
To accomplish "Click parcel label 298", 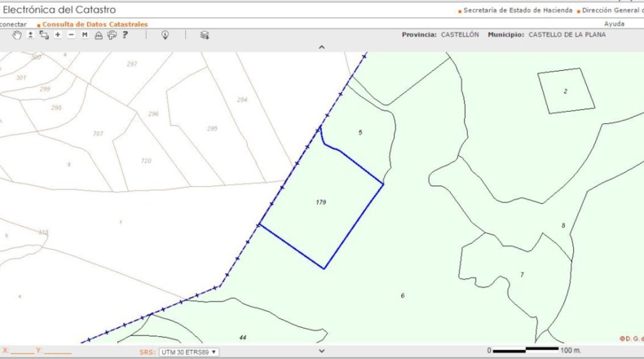I will coord(56,108).
